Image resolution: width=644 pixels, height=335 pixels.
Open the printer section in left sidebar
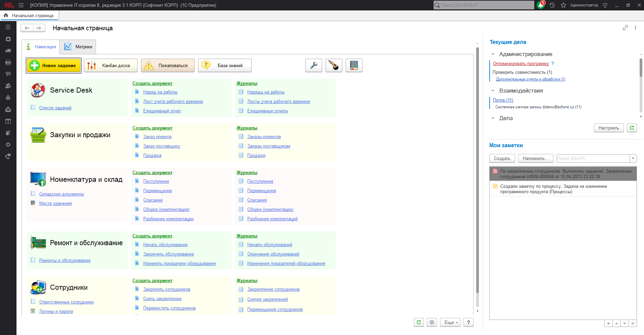[8, 62]
